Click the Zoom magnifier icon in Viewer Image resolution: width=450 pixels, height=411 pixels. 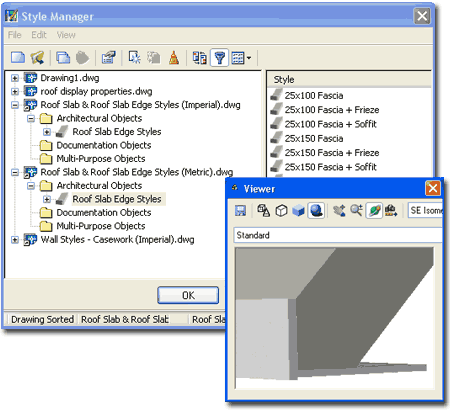[356, 210]
